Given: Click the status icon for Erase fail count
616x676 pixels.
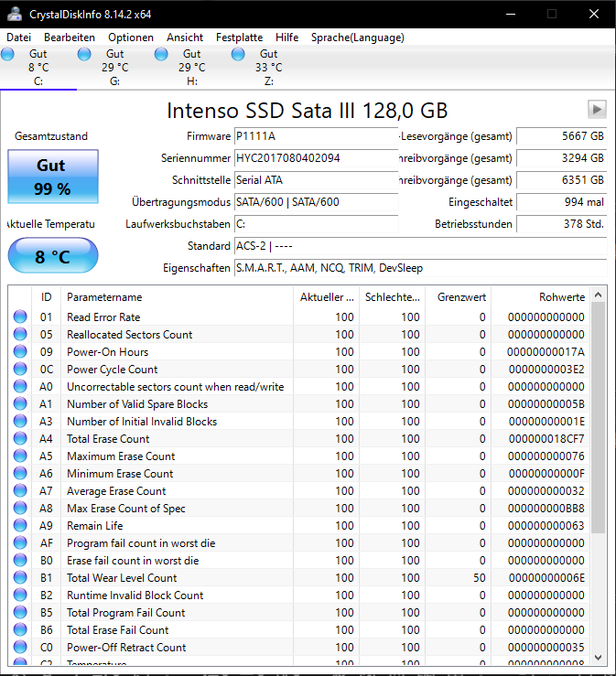Looking at the screenshot, I should (20, 561).
